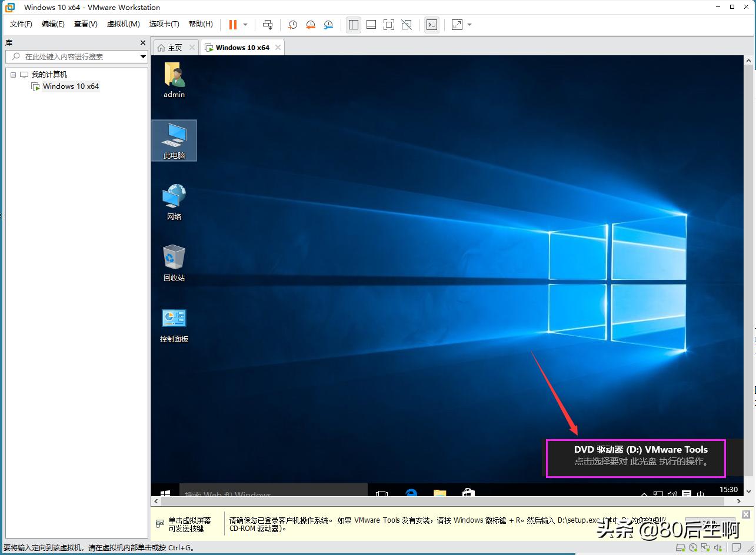The image size is (756, 555).
Task: Toggle the library panel visibility
Action: pyautogui.click(x=353, y=25)
